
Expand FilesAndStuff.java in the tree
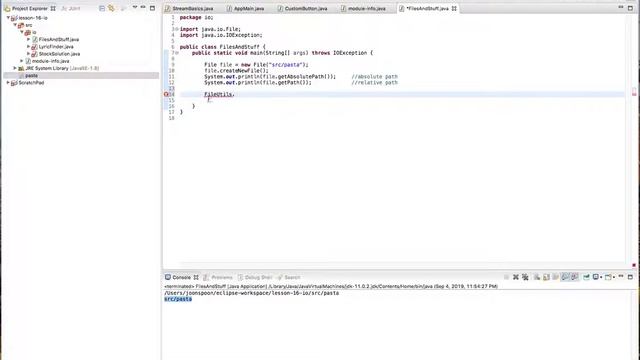click(x=29, y=39)
